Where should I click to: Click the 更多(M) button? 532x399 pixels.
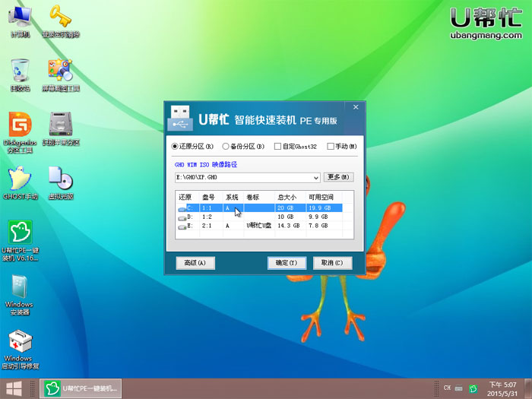(338, 177)
